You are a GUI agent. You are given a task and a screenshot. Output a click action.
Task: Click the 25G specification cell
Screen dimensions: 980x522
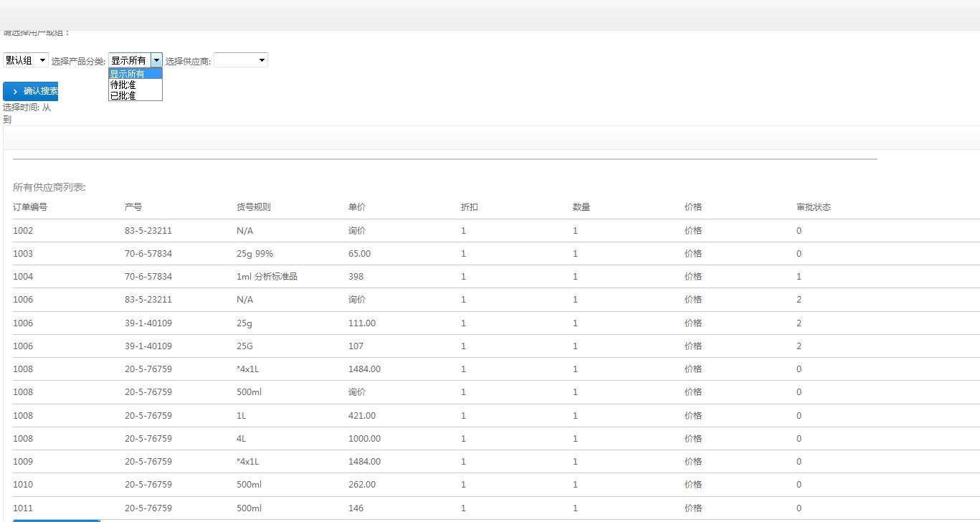coord(244,346)
